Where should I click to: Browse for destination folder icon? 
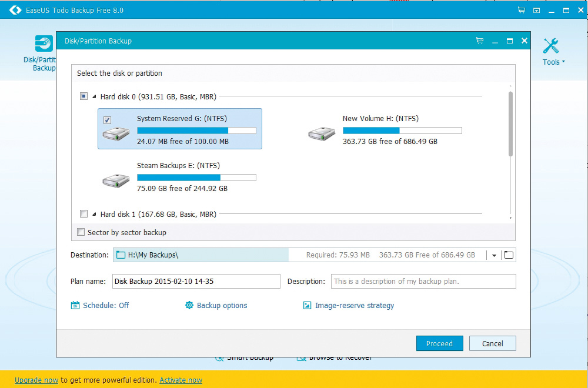tap(509, 255)
